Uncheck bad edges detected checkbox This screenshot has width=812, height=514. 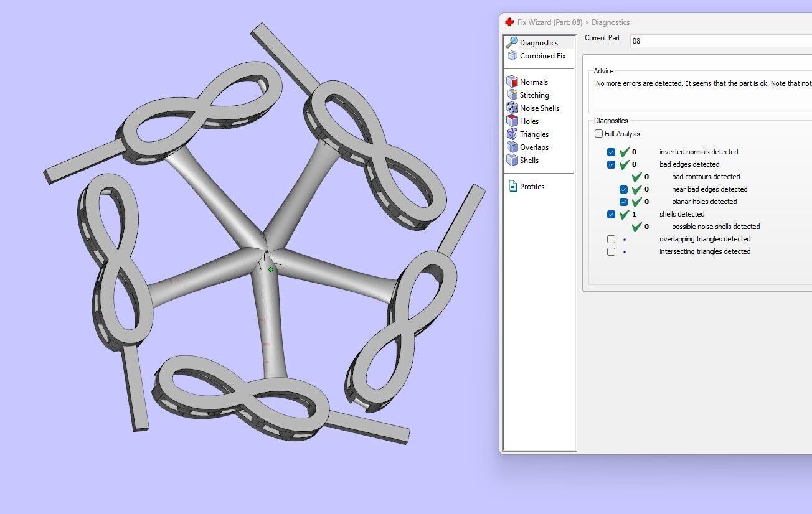(611, 164)
